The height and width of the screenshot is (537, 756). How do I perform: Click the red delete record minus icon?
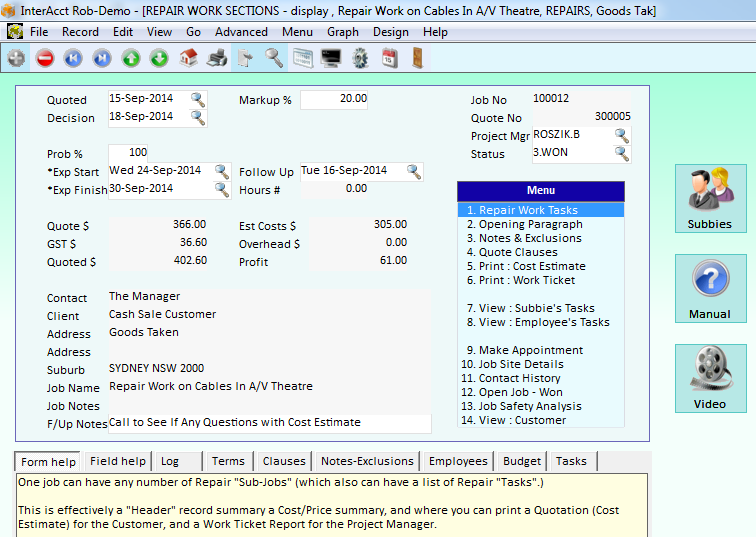[45, 58]
